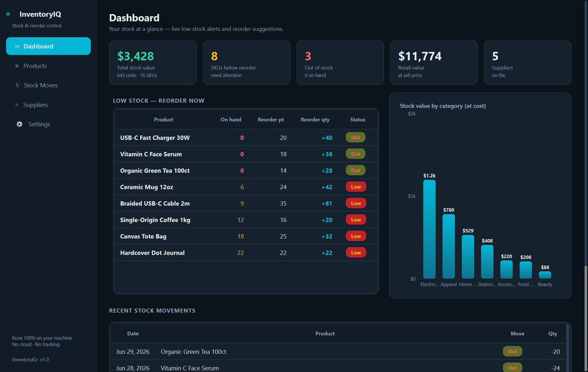Click the Low badge for Braided USB-C Cable
This screenshot has width=588, height=372.
(x=356, y=203)
